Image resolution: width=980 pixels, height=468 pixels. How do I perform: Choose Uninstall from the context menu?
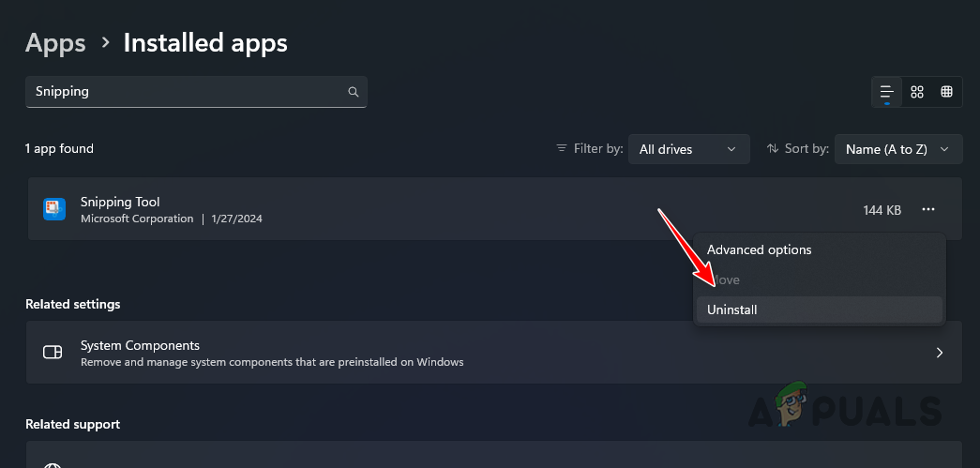(x=732, y=310)
